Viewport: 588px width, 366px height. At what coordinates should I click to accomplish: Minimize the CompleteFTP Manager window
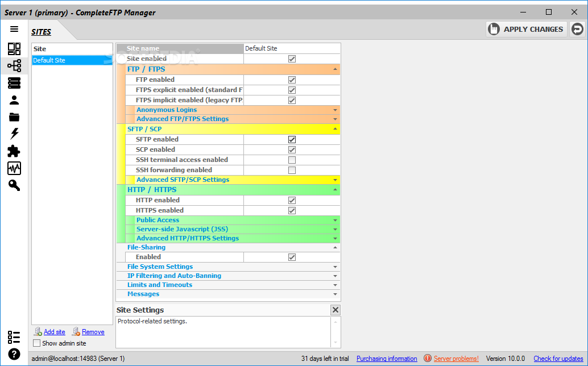tap(523, 12)
